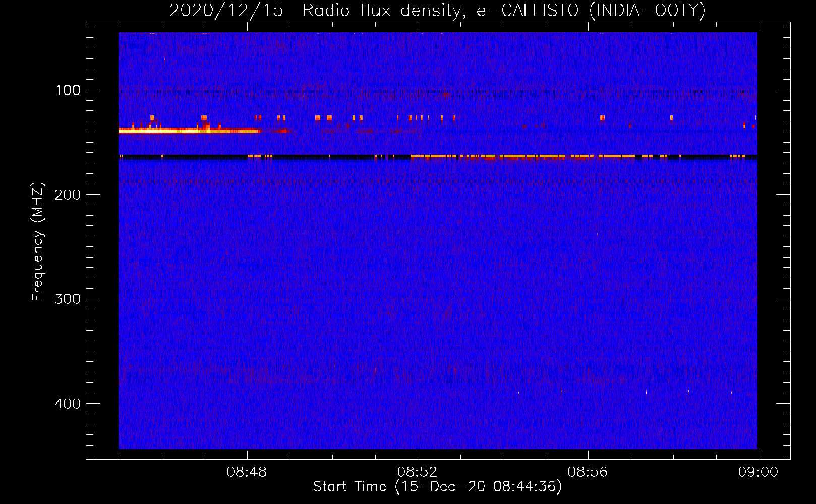Click the 09:00 time tick label
The height and width of the screenshot is (504, 816).
(758, 472)
